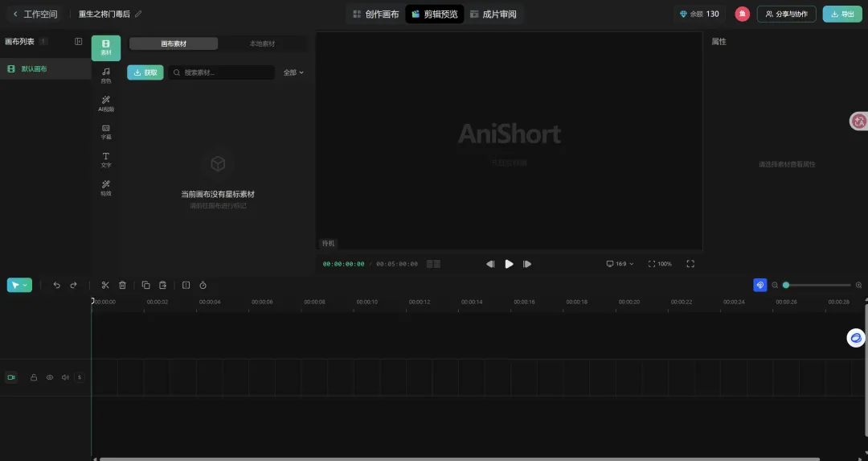This screenshot has width=868, height=461.
Task: Open the 字幕 subtitle panel
Action: [x=106, y=132]
